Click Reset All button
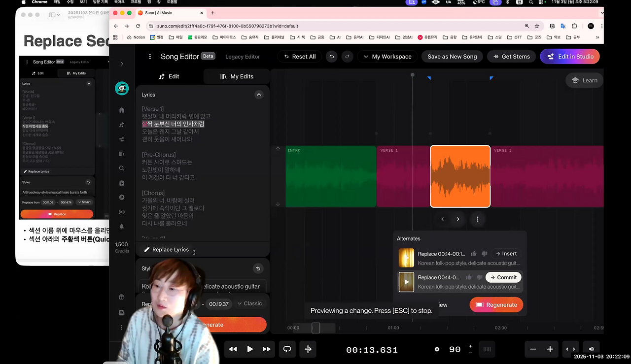Image resolution: width=631 pixels, height=364 pixels. click(x=300, y=57)
